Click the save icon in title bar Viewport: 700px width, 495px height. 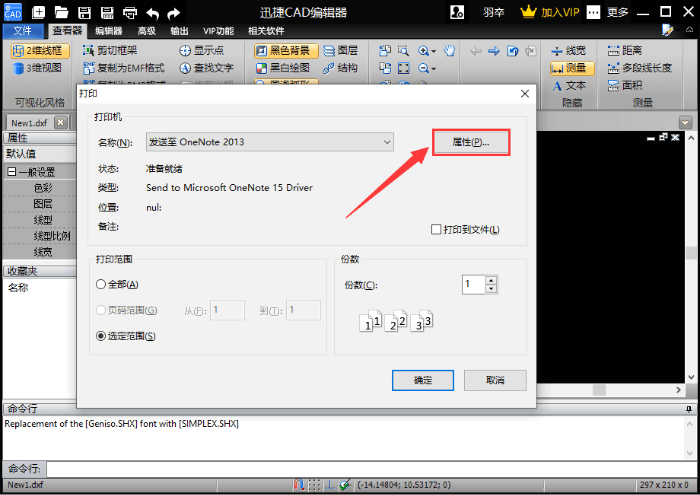(x=84, y=12)
